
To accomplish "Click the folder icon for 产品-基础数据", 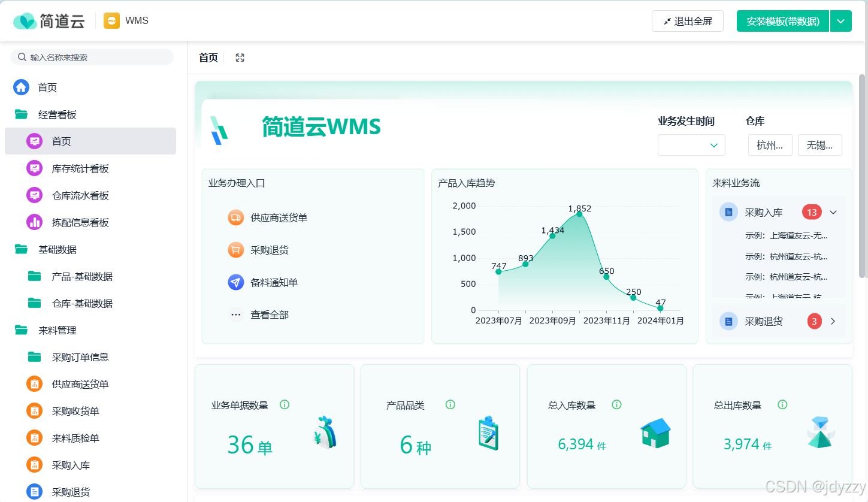I will pyautogui.click(x=35, y=276).
